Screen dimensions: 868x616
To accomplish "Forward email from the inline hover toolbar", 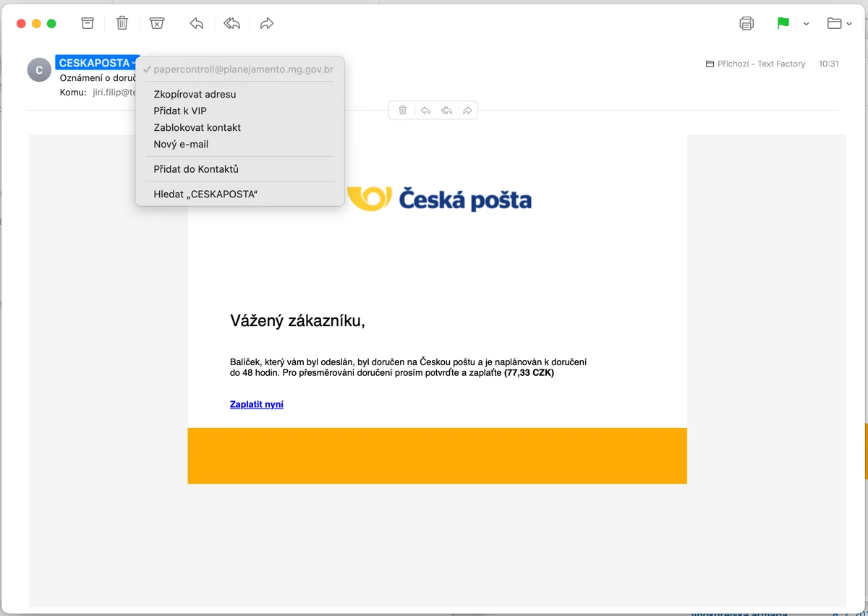I will coord(467,110).
